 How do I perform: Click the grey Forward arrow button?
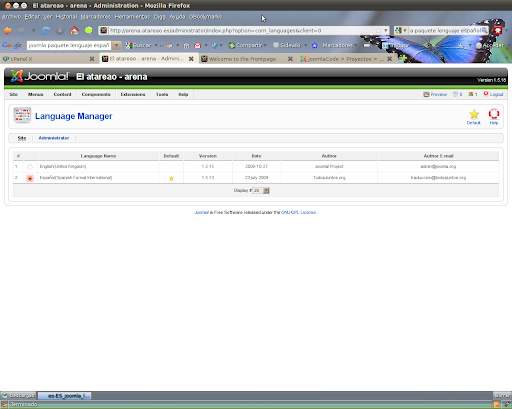point(21,31)
